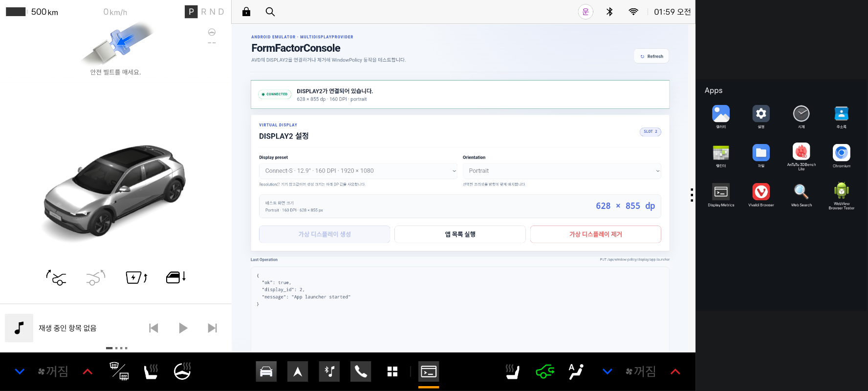Open the phone tab in dock
868x391 pixels.
pyautogui.click(x=361, y=371)
